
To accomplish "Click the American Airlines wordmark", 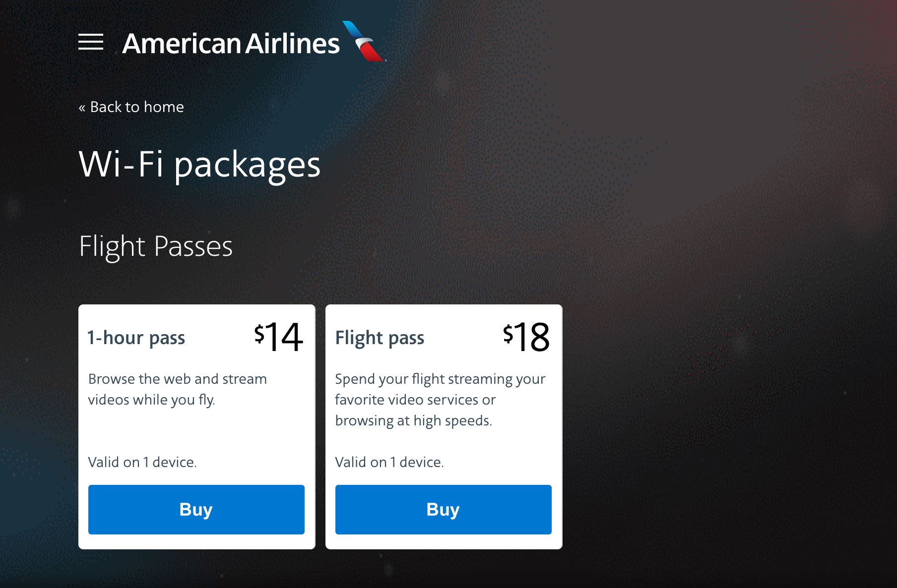I will 231,44.
